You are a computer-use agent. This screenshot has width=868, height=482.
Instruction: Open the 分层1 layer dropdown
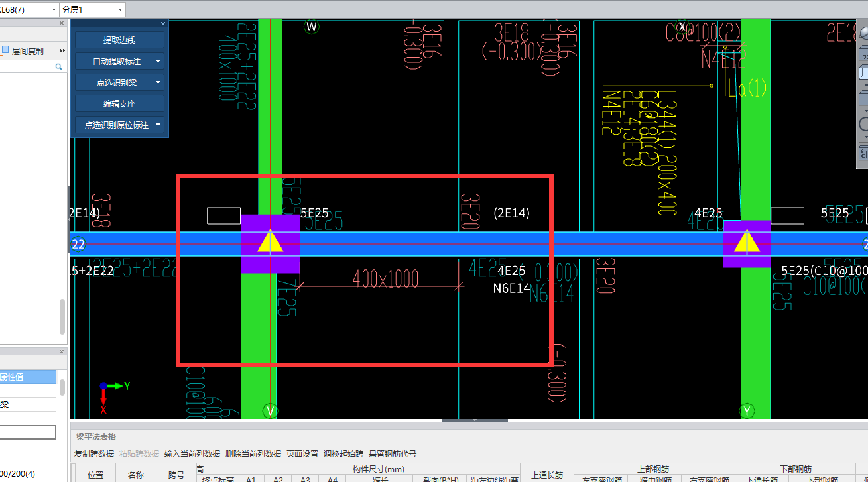120,10
